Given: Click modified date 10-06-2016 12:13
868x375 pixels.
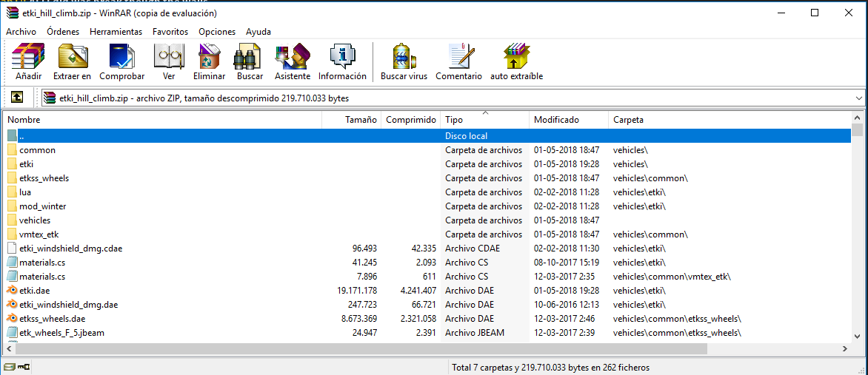Looking at the screenshot, I should tap(567, 304).
